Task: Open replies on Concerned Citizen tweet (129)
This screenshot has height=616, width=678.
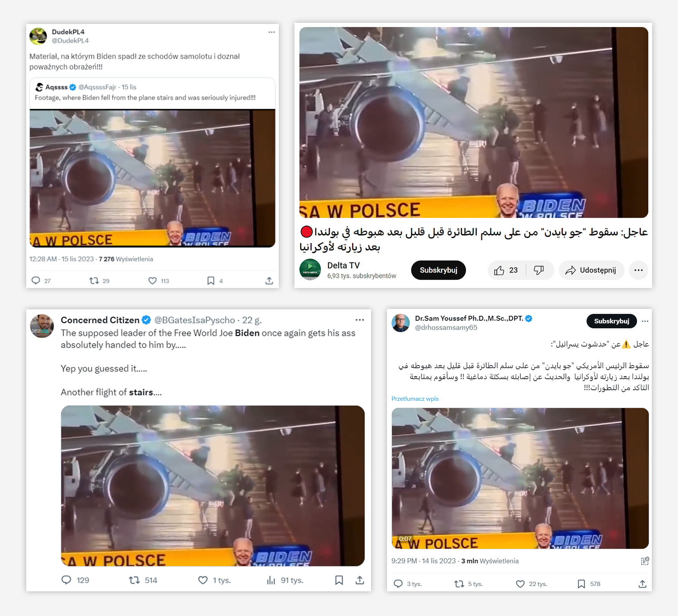Action: tap(66, 580)
